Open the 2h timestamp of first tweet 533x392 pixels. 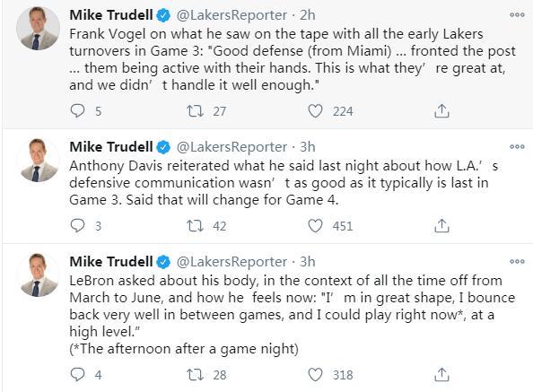coord(308,15)
